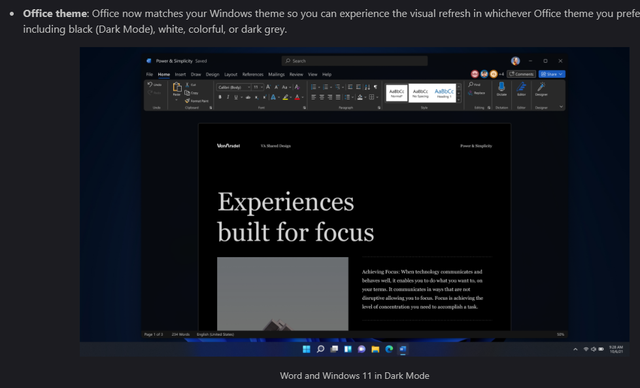Click the Word Search box
The image size is (640, 388).
tap(354, 61)
